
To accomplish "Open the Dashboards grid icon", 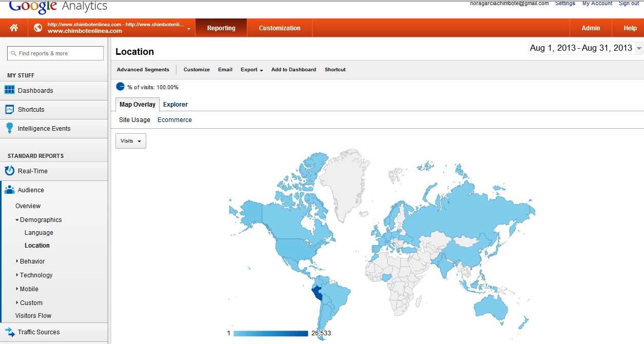I will (9, 90).
